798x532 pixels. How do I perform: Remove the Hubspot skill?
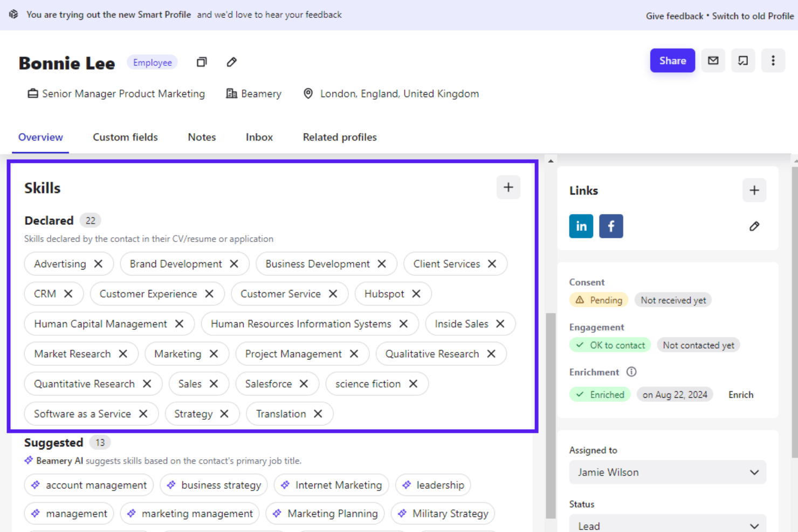pos(416,294)
